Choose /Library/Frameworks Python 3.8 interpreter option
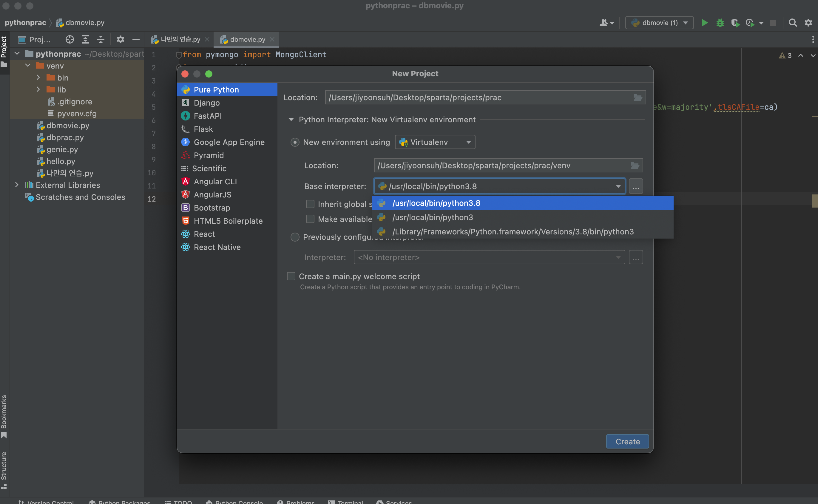 [x=523, y=231]
